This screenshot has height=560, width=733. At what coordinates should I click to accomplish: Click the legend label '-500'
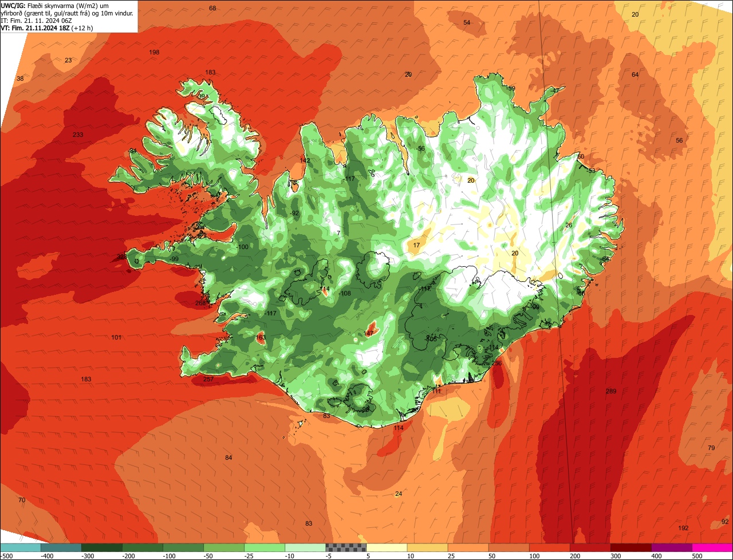6,556
